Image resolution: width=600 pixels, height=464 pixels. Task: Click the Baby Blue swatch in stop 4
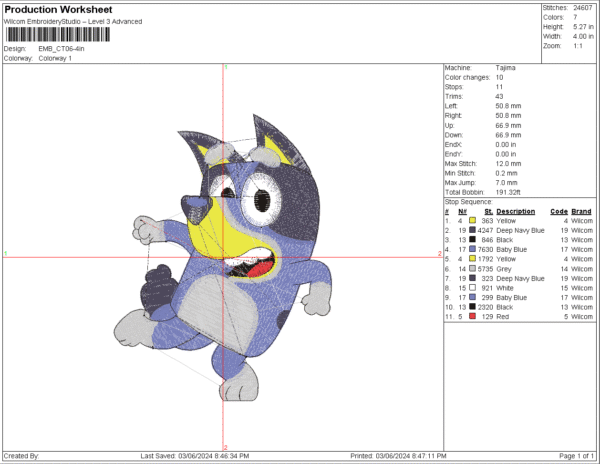click(473, 249)
